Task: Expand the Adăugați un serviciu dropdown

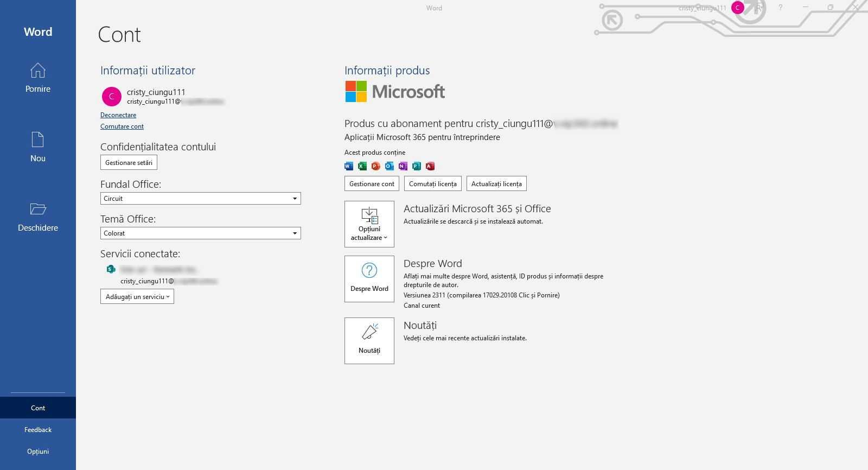Action: pyautogui.click(x=137, y=296)
